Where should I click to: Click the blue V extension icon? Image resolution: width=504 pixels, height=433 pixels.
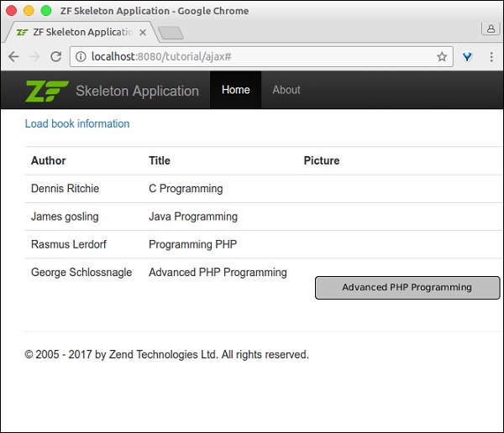[468, 57]
